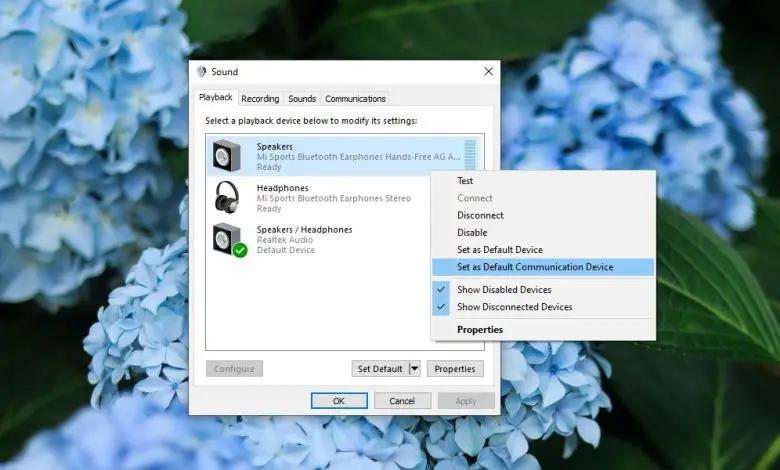Open Properties from the context menu
The height and width of the screenshot is (470, 780).
[543, 330]
